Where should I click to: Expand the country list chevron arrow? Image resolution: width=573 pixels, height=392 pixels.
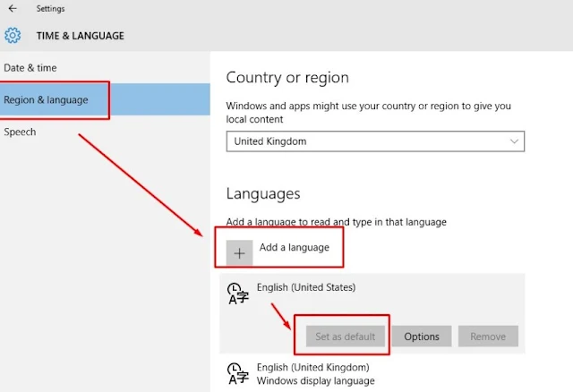point(514,141)
